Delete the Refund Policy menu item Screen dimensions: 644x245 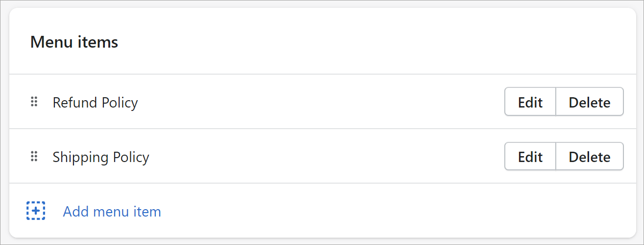pyautogui.click(x=590, y=102)
